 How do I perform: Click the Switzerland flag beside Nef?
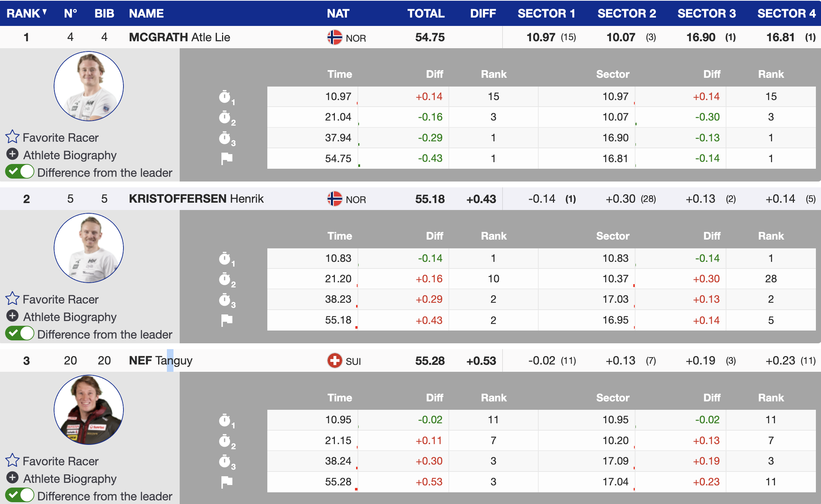click(335, 361)
